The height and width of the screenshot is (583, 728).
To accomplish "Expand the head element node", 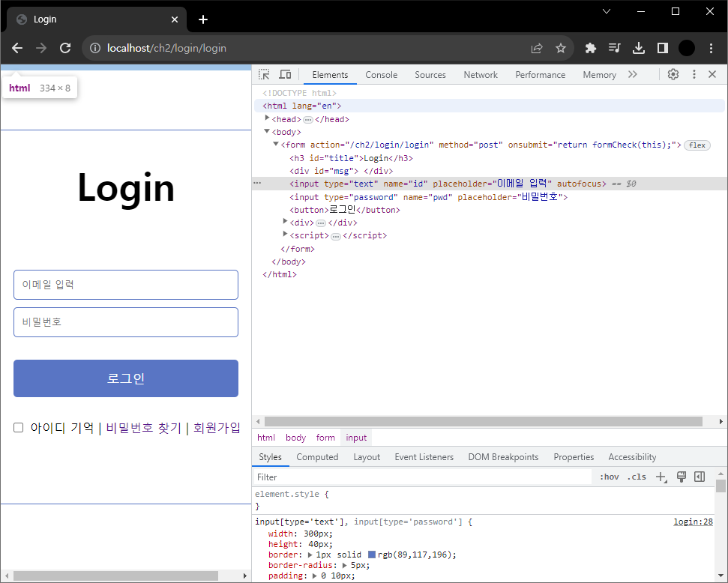I will coord(268,118).
